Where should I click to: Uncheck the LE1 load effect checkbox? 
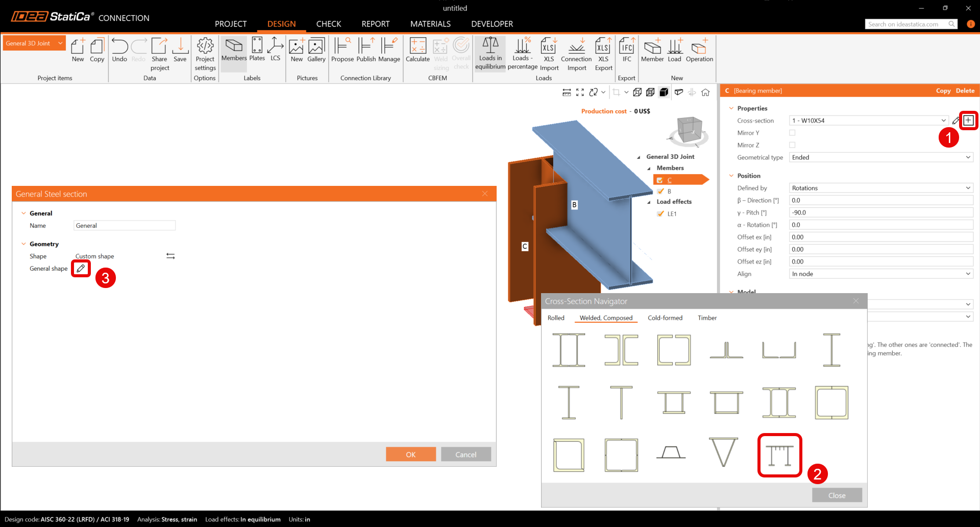coord(660,214)
